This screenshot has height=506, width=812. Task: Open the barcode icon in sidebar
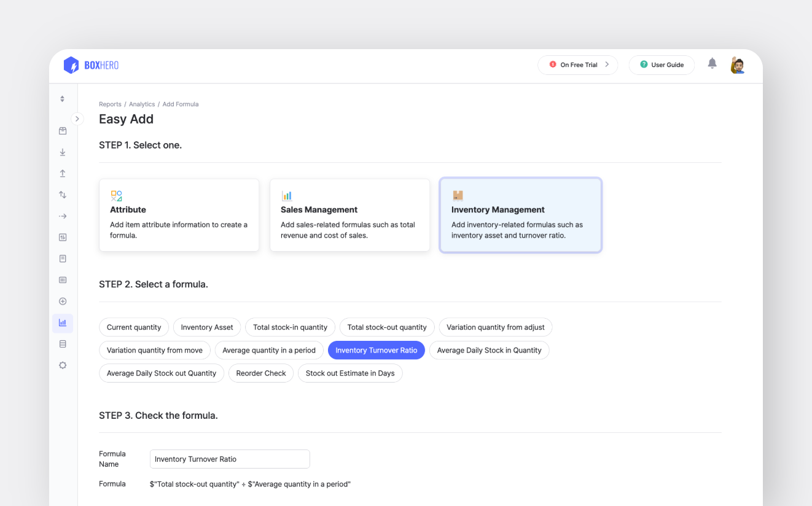[63, 280]
